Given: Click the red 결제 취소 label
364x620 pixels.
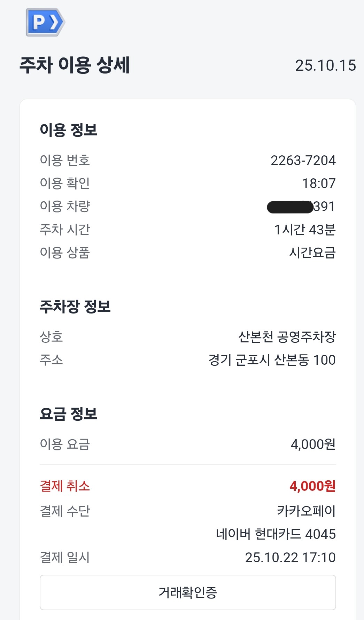Looking at the screenshot, I should [x=65, y=486].
